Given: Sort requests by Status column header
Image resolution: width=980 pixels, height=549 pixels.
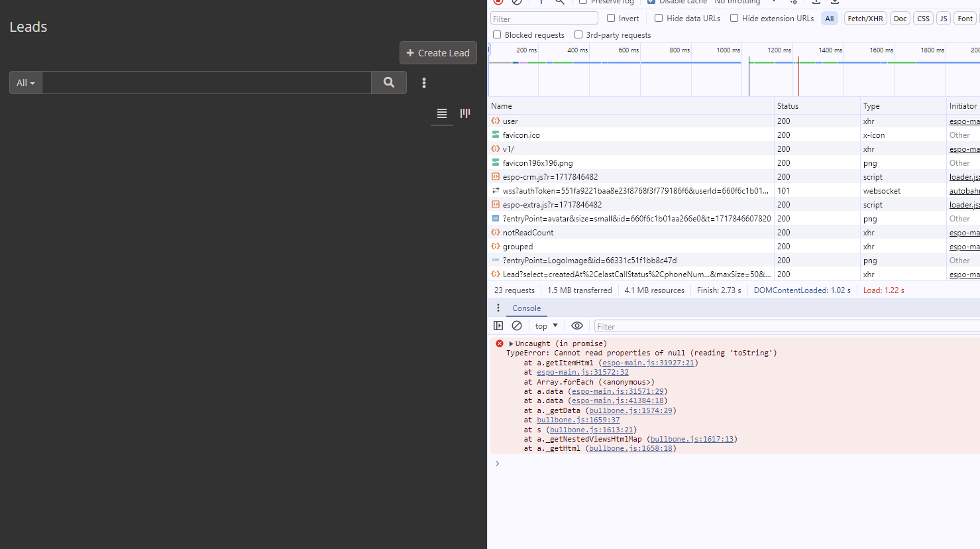Looking at the screenshot, I should pyautogui.click(x=818, y=106).
